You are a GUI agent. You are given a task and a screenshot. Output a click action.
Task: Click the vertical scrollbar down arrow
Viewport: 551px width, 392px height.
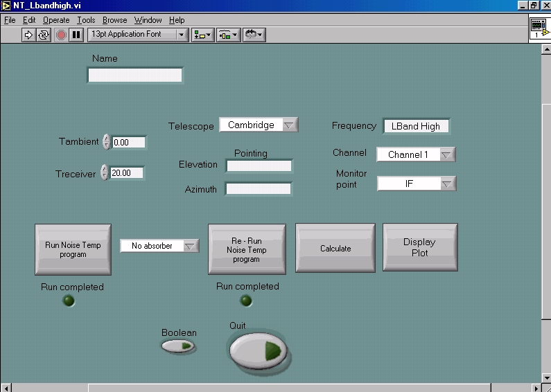click(x=546, y=378)
